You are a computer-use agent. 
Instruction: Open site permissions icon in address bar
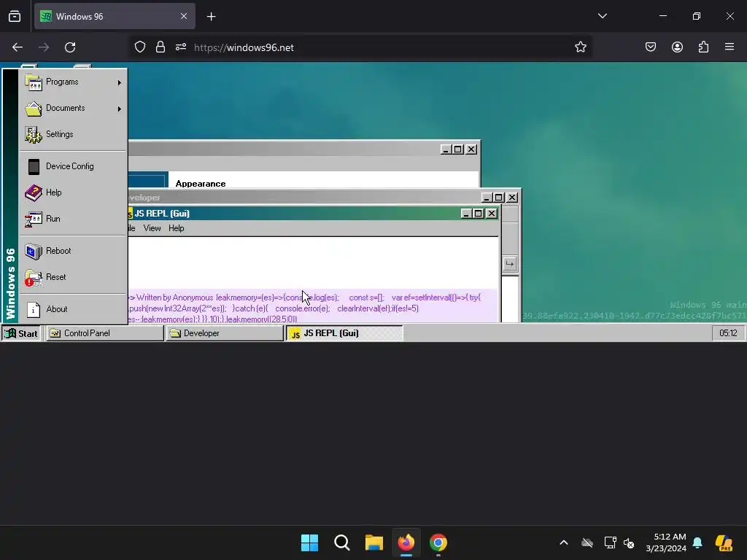(x=181, y=47)
